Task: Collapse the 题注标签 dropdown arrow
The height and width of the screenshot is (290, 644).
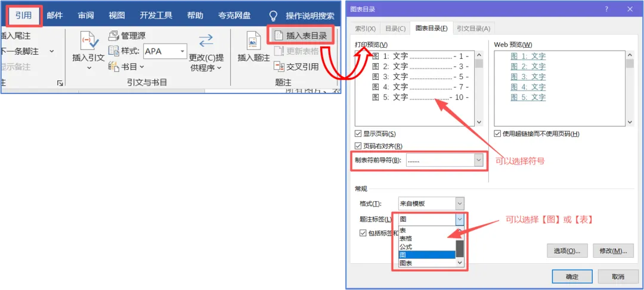Action: click(x=460, y=220)
